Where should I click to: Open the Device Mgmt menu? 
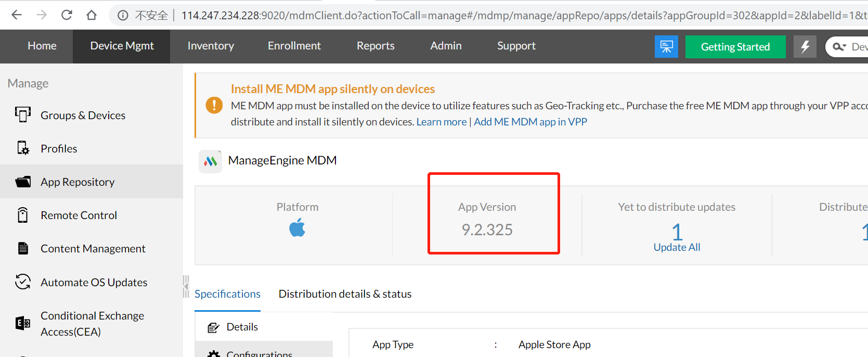[x=122, y=46]
